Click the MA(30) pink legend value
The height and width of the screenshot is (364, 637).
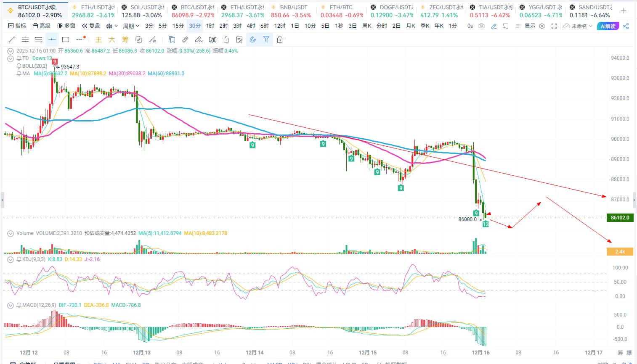click(127, 74)
